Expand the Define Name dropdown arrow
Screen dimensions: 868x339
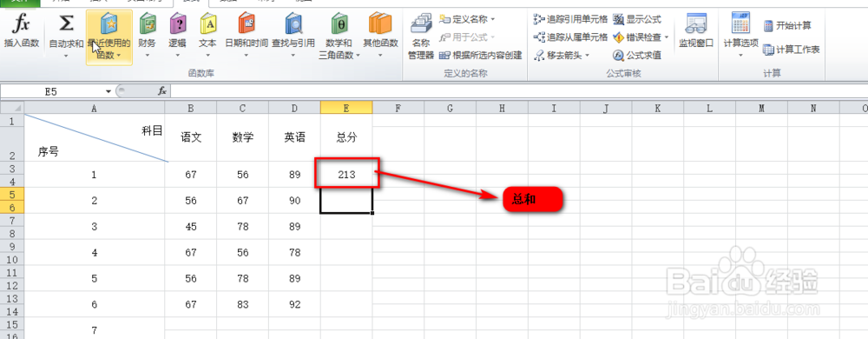point(493,19)
